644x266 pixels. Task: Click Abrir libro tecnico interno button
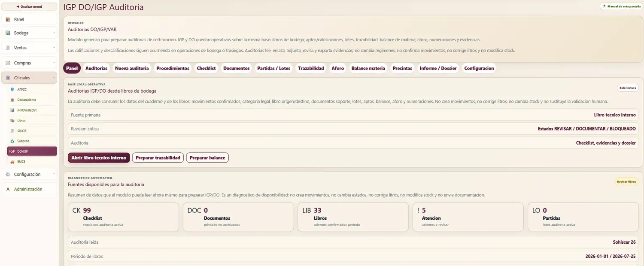pos(99,158)
